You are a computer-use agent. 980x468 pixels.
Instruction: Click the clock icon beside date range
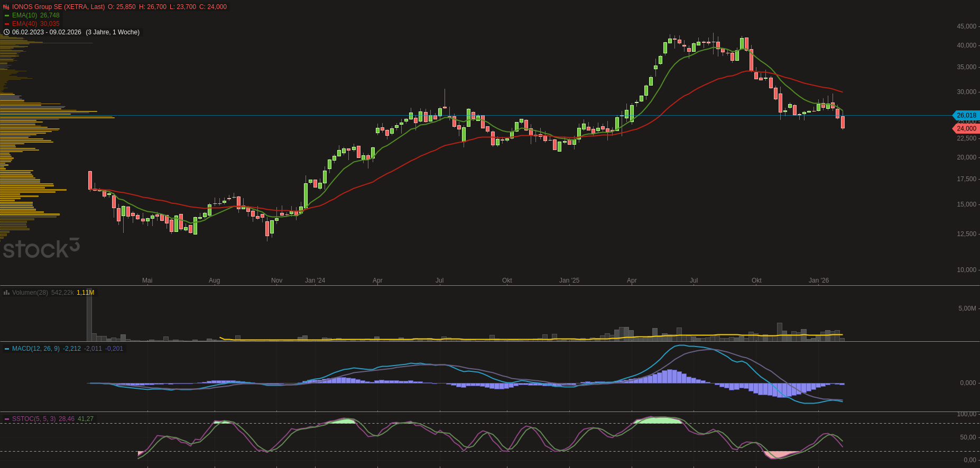[x=6, y=32]
